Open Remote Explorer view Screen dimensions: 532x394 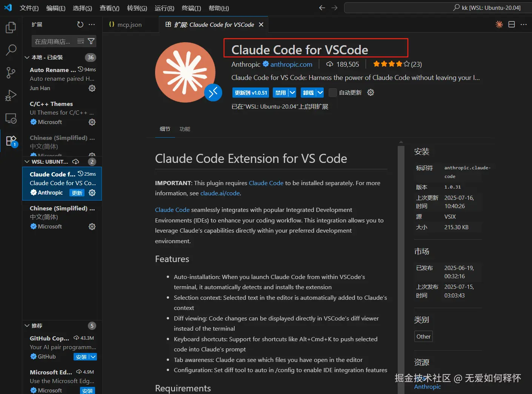pos(11,118)
